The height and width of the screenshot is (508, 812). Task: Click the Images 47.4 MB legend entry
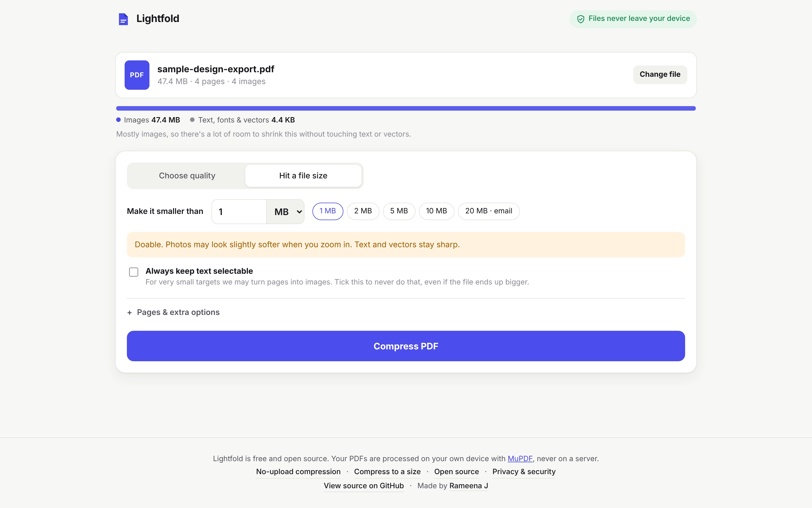(148, 120)
